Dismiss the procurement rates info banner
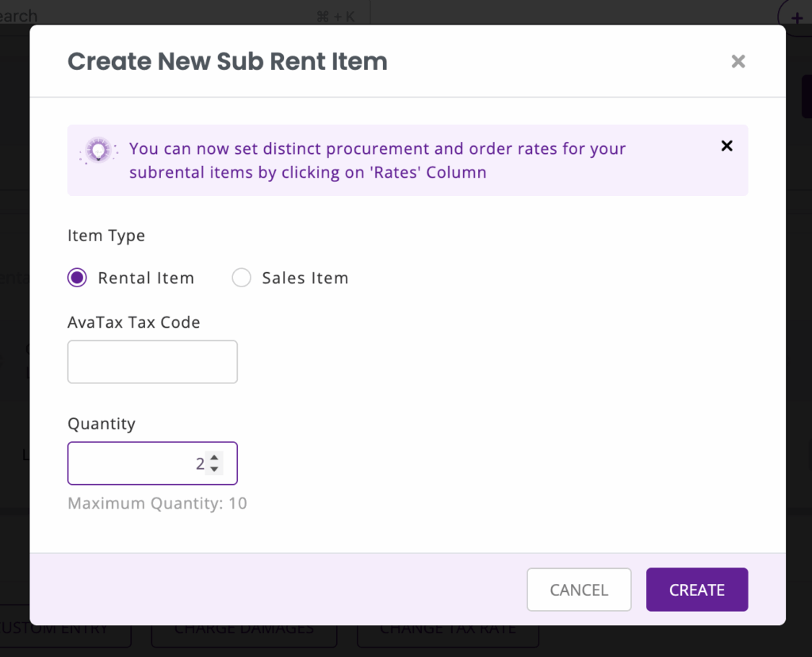 726,146
